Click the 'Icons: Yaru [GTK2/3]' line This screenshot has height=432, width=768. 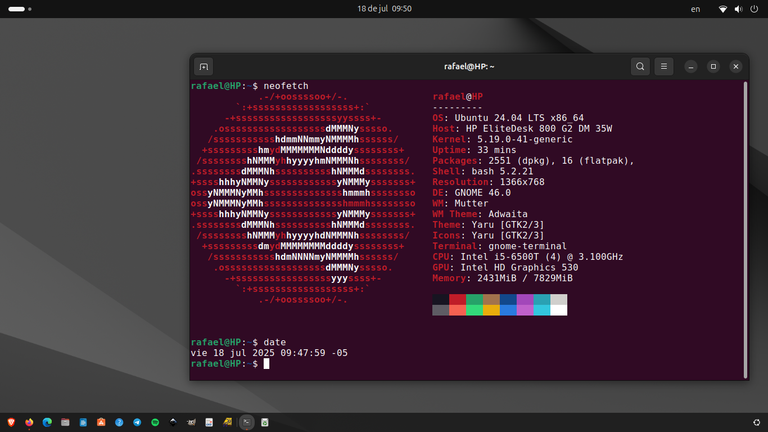click(x=488, y=236)
